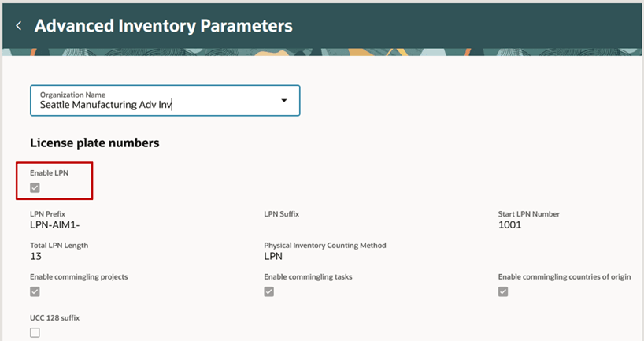This screenshot has height=341, width=644.
Task: Check the UCC 128 suffix checkbox
Action: (35, 332)
